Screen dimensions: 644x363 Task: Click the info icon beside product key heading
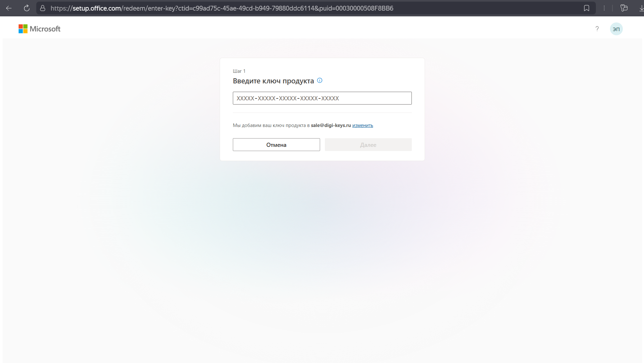coord(319,80)
